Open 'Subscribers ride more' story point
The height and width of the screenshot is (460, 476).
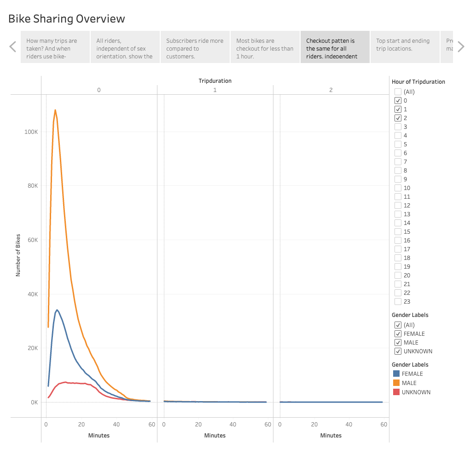click(195, 47)
